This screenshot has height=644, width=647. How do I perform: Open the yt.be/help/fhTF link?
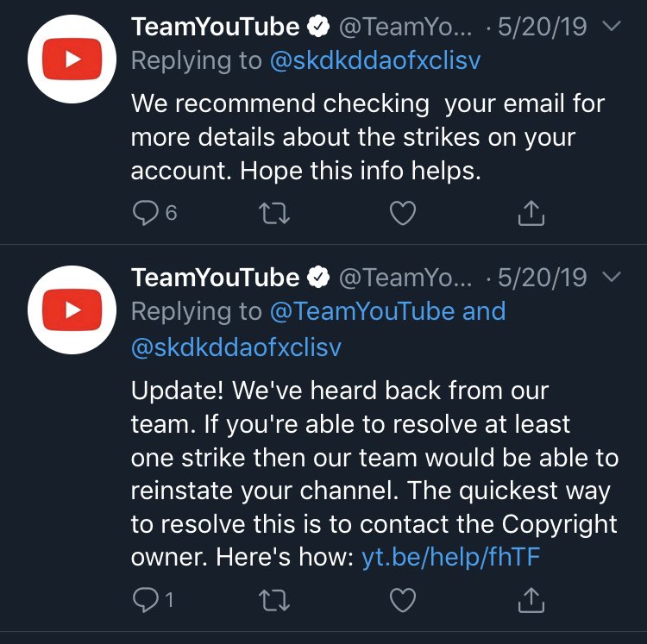(450, 557)
